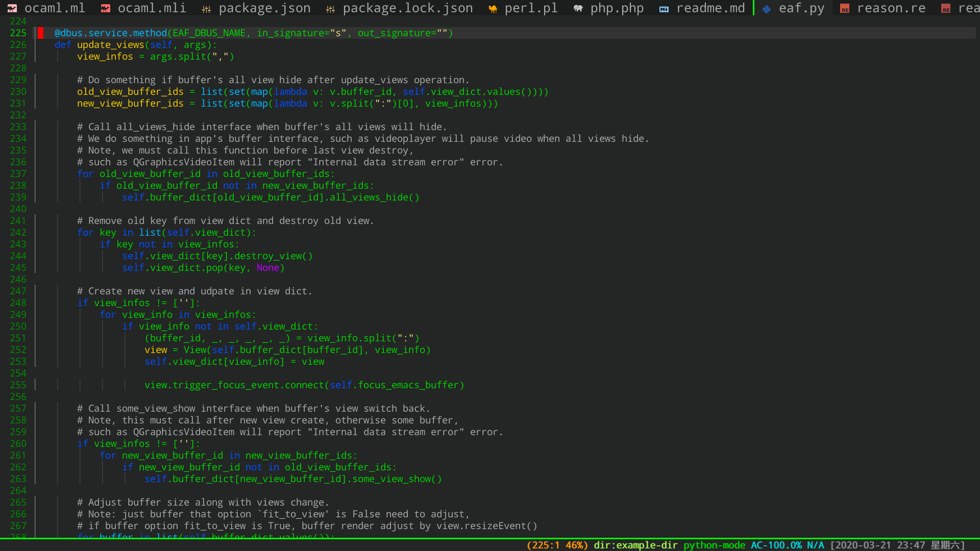Click the red marker on line 225
This screenshot has width=980, height=551.
40,33
